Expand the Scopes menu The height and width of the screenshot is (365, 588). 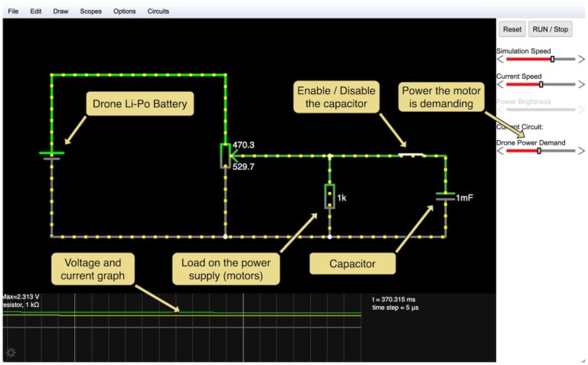[90, 11]
